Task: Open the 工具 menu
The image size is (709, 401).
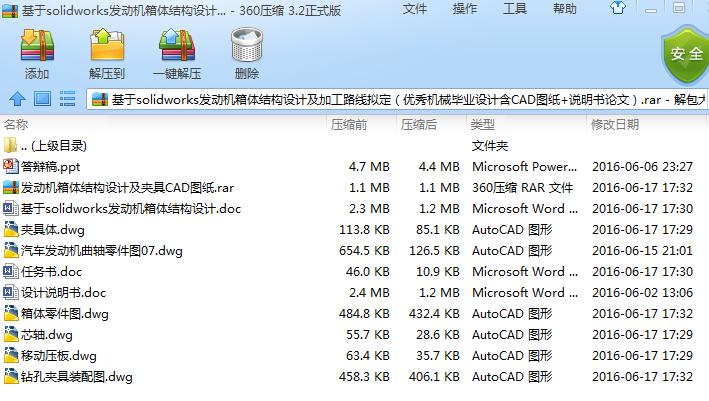Action: (x=515, y=9)
